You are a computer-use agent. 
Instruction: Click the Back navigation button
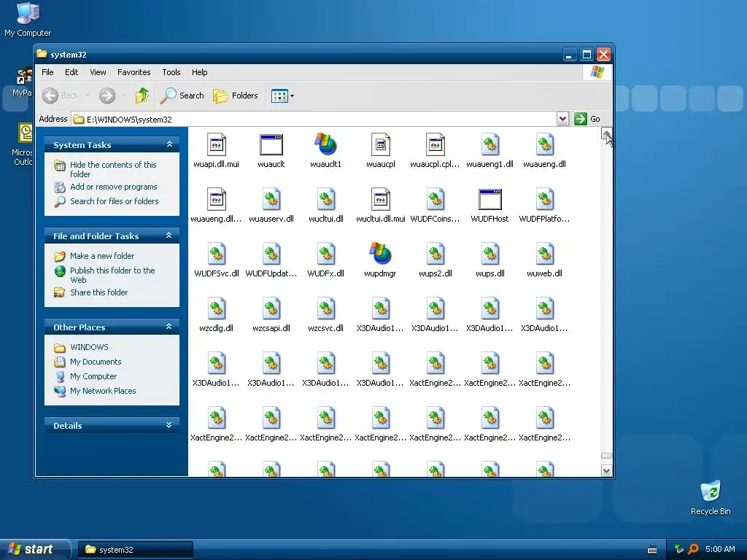pos(60,96)
